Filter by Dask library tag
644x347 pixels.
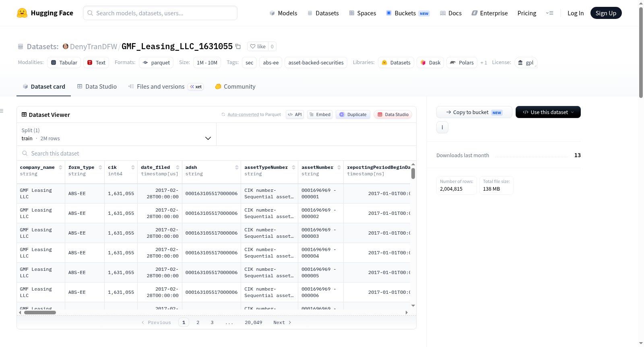tap(430, 62)
